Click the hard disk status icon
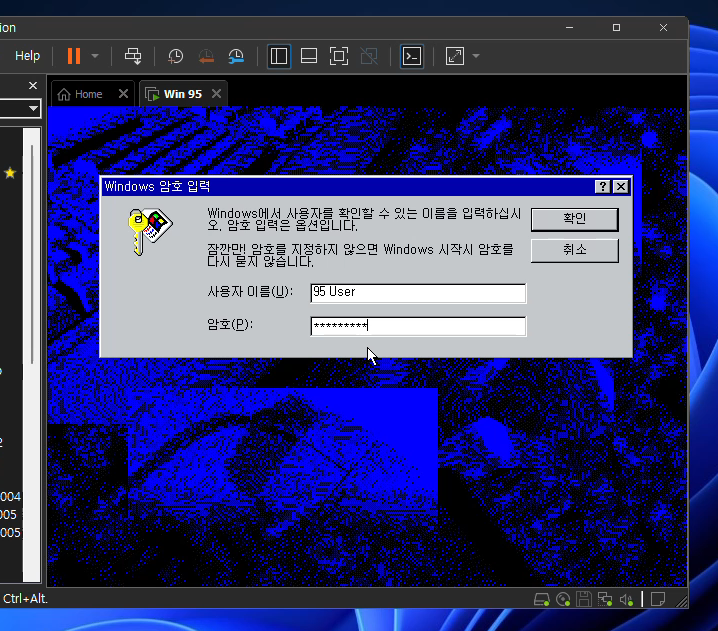This screenshot has width=718, height=631. point(542,599)
